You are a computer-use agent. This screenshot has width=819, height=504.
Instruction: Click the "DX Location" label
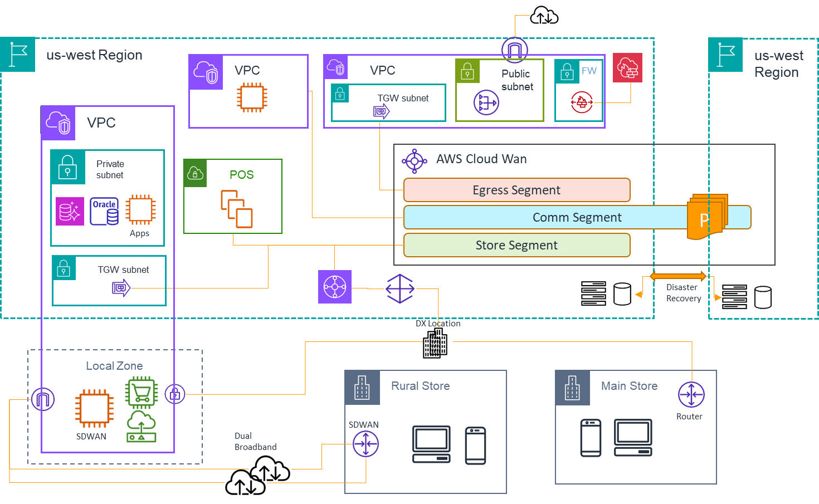(438, 324)
